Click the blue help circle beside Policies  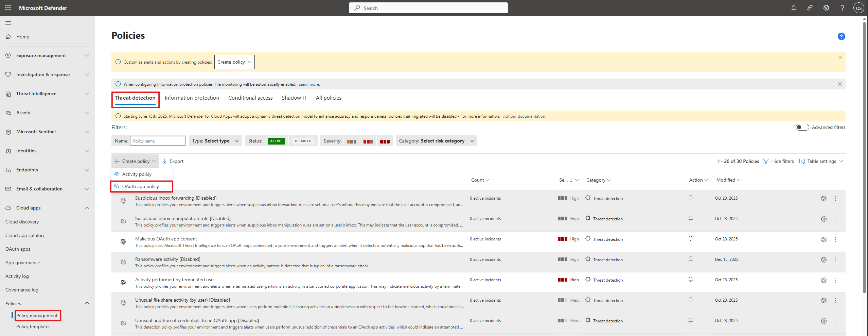pyautogui.click(x=841, y=36)
